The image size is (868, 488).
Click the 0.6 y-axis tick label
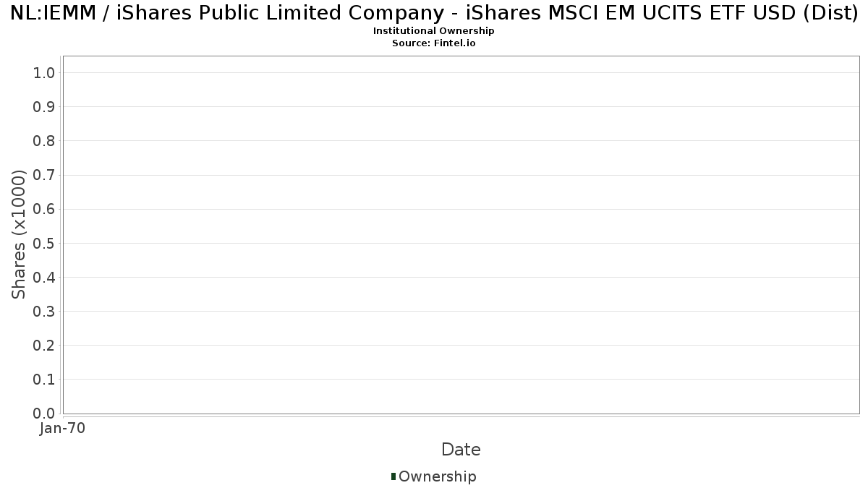44,209
